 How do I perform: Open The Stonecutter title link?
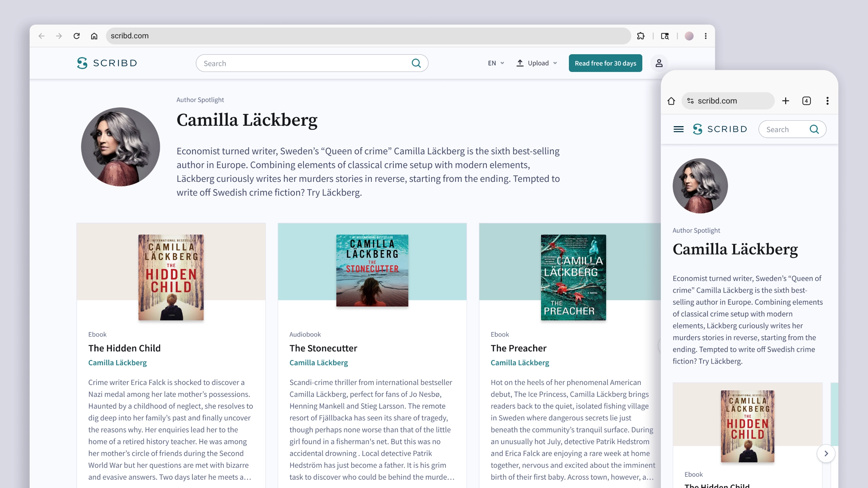[323, 348]
